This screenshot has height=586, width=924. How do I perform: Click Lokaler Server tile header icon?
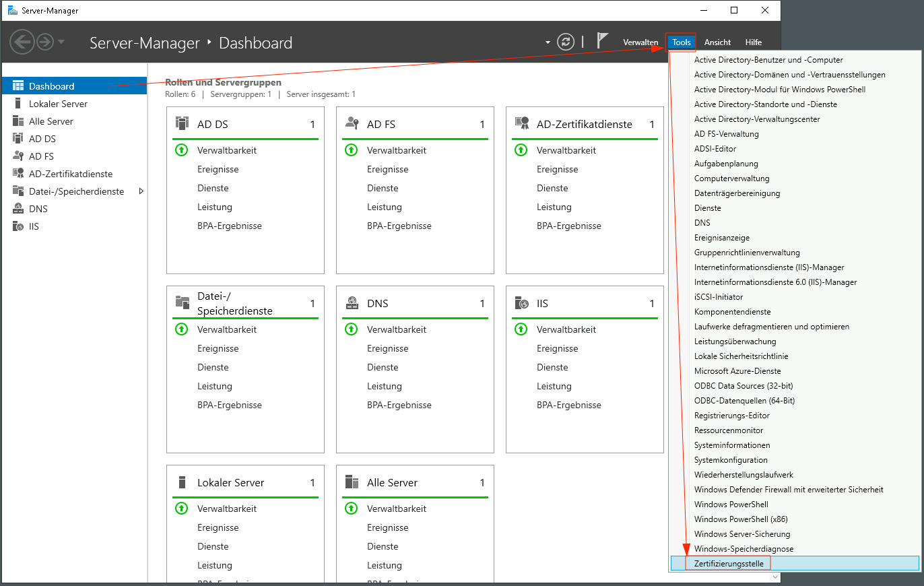pos(182,482)
